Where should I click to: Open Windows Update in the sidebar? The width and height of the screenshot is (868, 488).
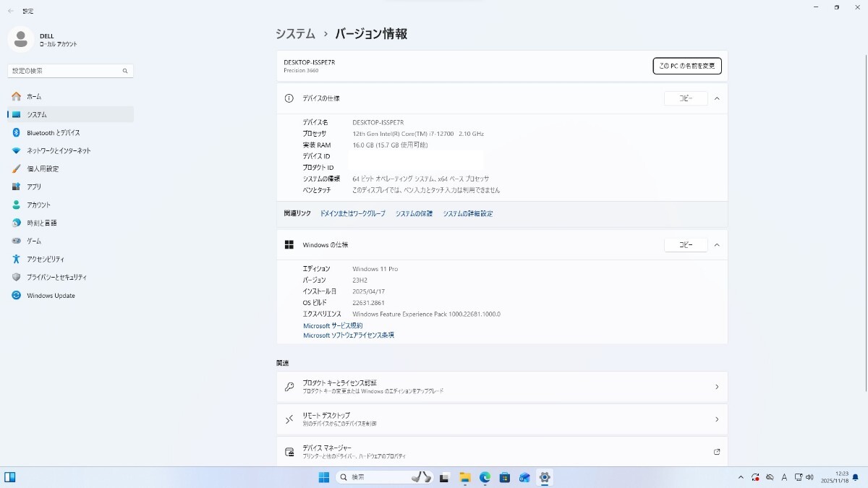[49, 295]
